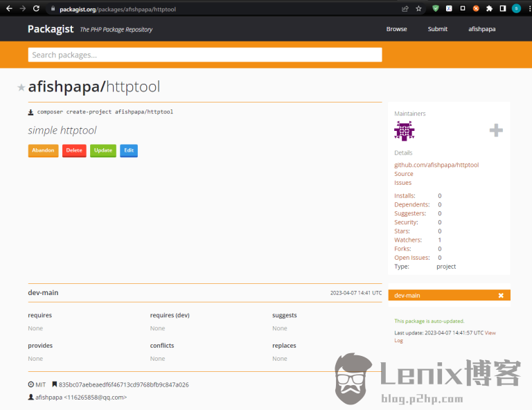This screenshot has width=532, height=410.
Task: Click the green shield extension icon
Action: tap(435, 9)
